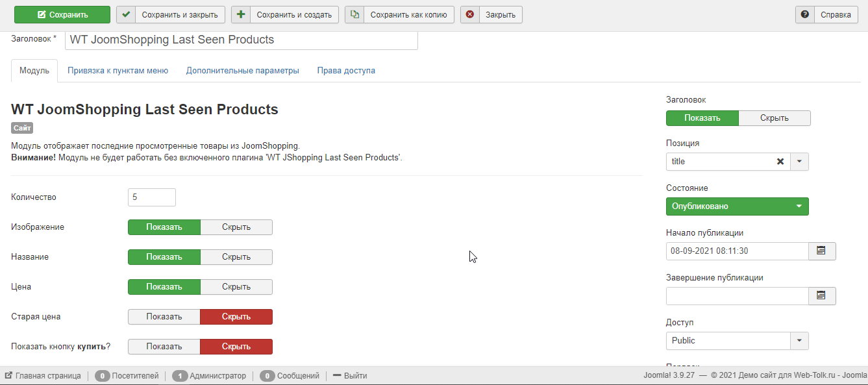
Task: Click the plus icon for Save and Create
Action: [x=241, y=14]
